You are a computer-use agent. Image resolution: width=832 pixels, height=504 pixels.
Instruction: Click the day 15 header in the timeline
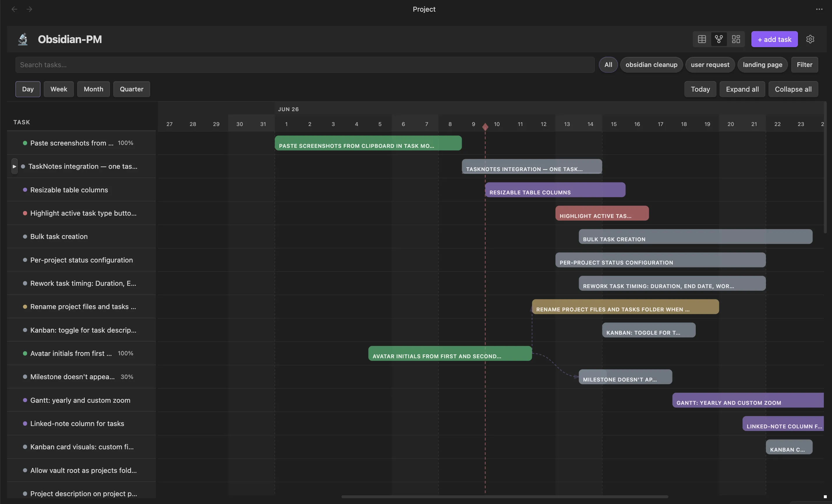pyautogui.click(x=614, y=124)
